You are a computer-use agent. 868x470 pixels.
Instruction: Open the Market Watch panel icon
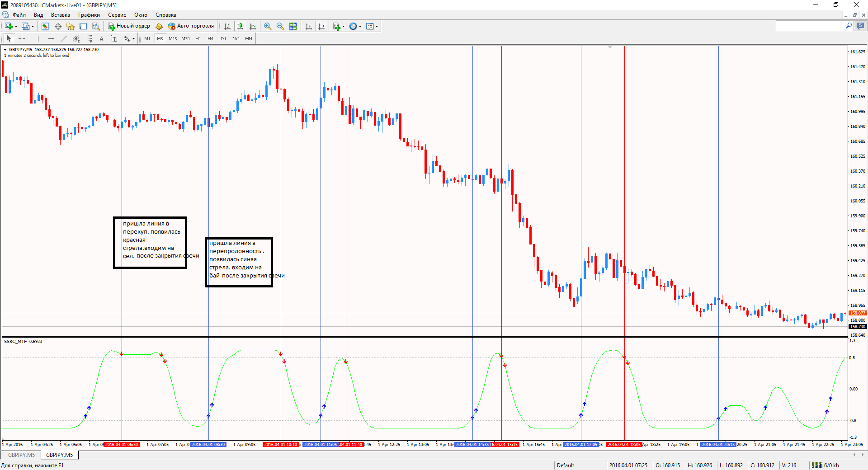pos(45,26)
